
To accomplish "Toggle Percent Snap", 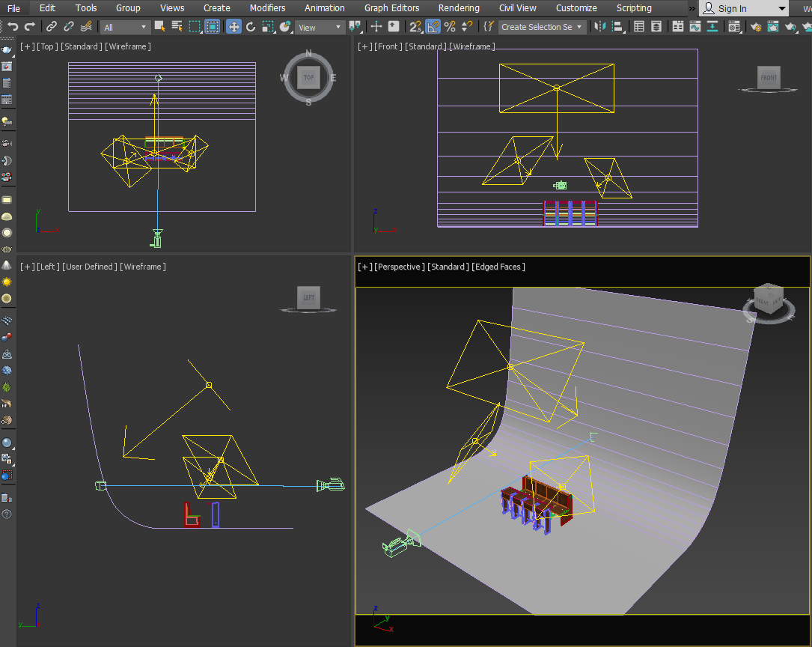I will pyautogui.click(x=450, y=27).
